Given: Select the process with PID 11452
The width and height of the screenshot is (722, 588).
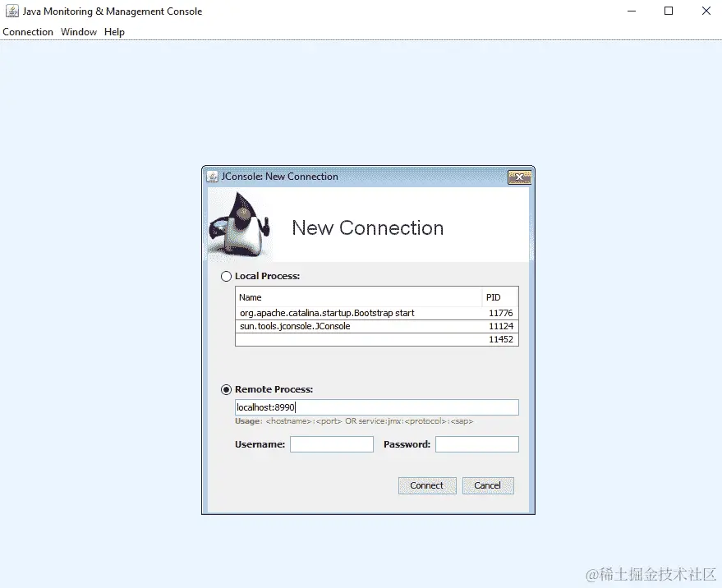Looking at the screenshot, I should point(377,339).
